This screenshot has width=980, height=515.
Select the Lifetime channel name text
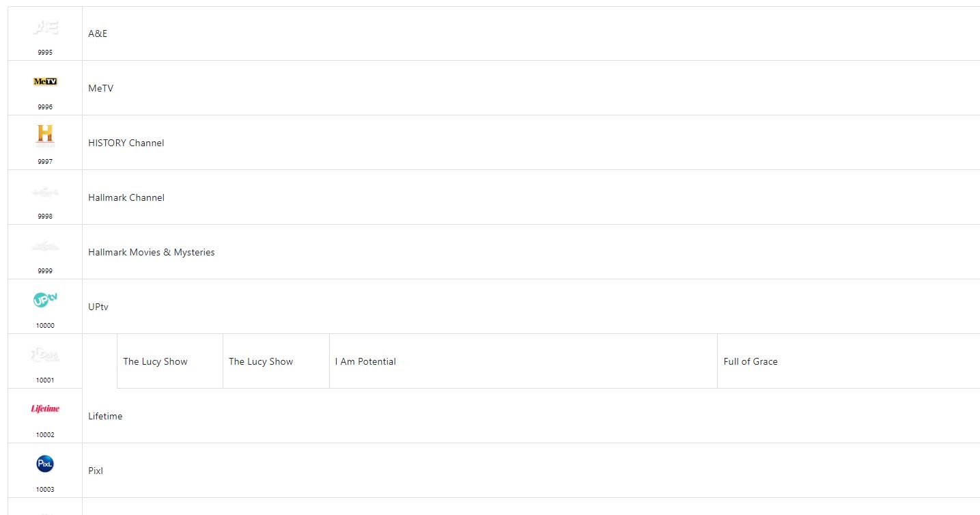[x=105, y=416]
